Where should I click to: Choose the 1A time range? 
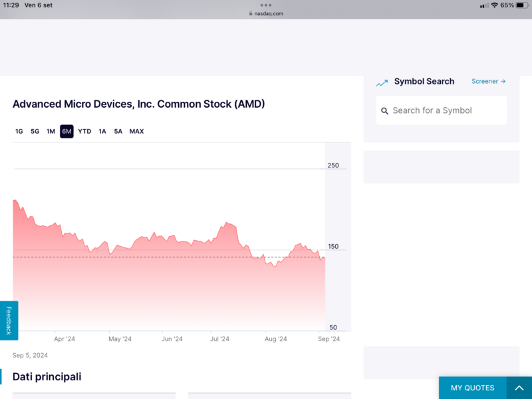point(102,131)
